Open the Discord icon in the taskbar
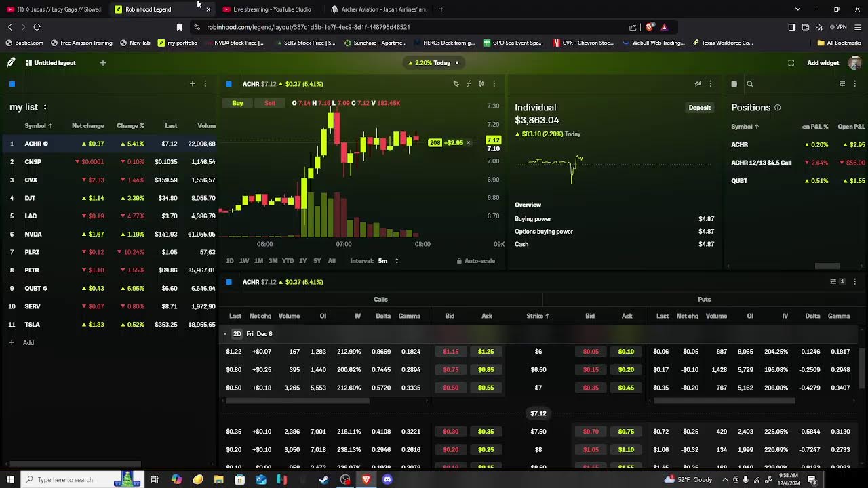Screen dimensions: 868x488 click(x=387, y=480)
